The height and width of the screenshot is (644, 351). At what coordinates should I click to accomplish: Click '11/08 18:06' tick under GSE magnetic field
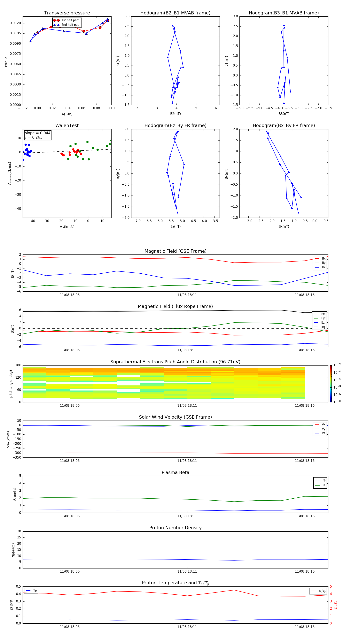70,295
